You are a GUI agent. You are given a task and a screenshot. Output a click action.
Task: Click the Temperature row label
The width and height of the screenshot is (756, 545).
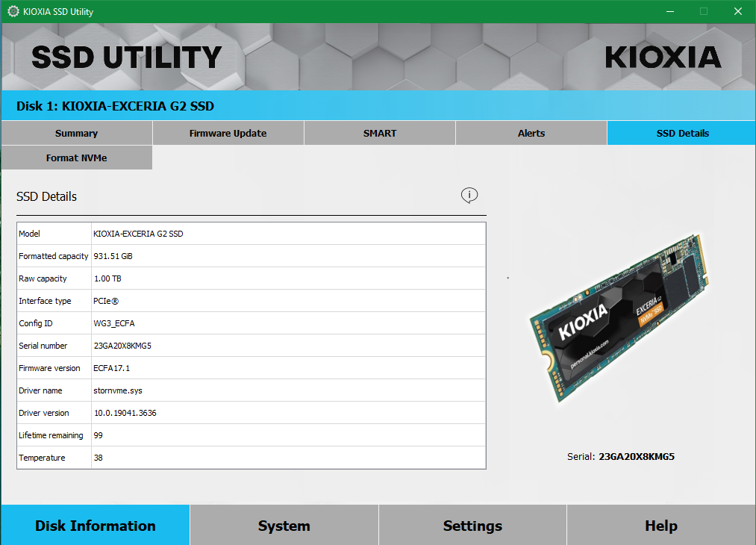click(x=42, y=458)
